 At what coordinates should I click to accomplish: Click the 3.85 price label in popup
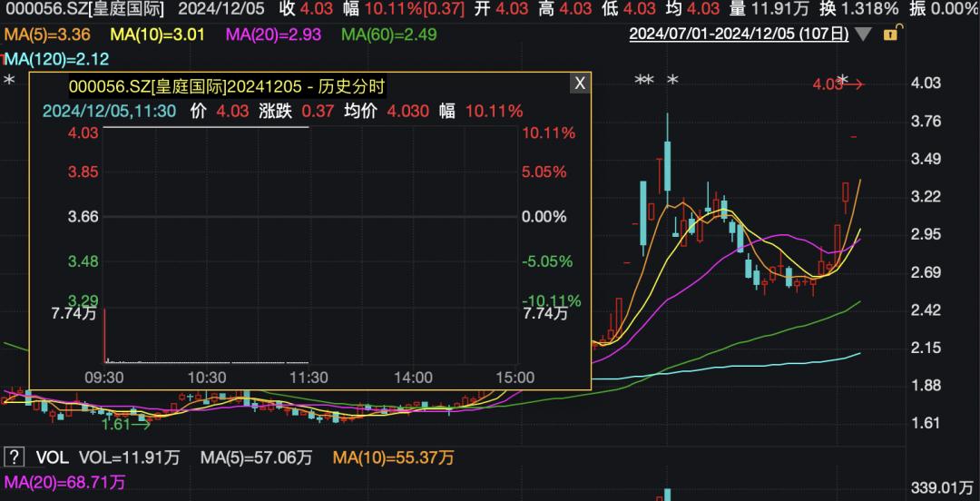click(x=83, y=172)
